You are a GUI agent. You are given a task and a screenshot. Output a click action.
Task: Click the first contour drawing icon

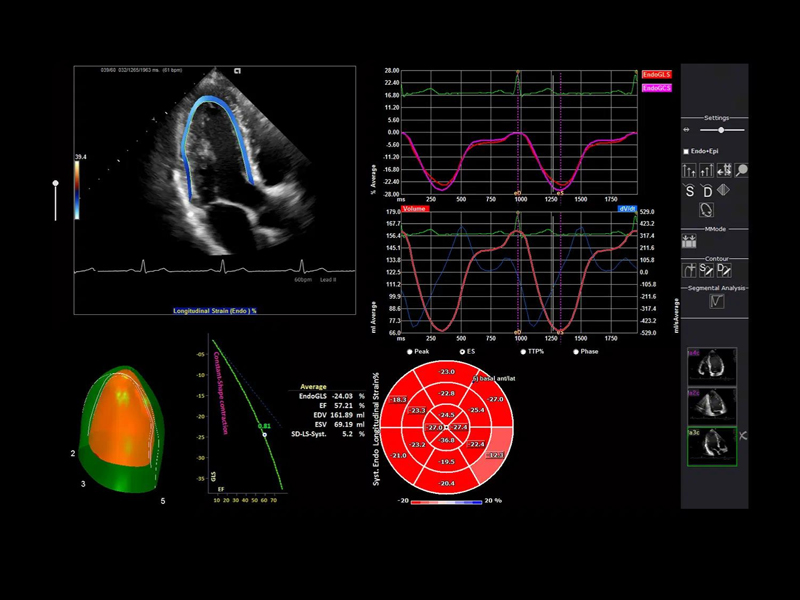689,270
